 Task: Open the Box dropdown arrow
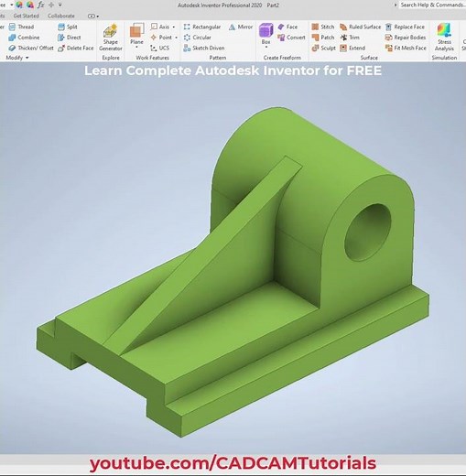pyautogui.click(x=266, y=47)
